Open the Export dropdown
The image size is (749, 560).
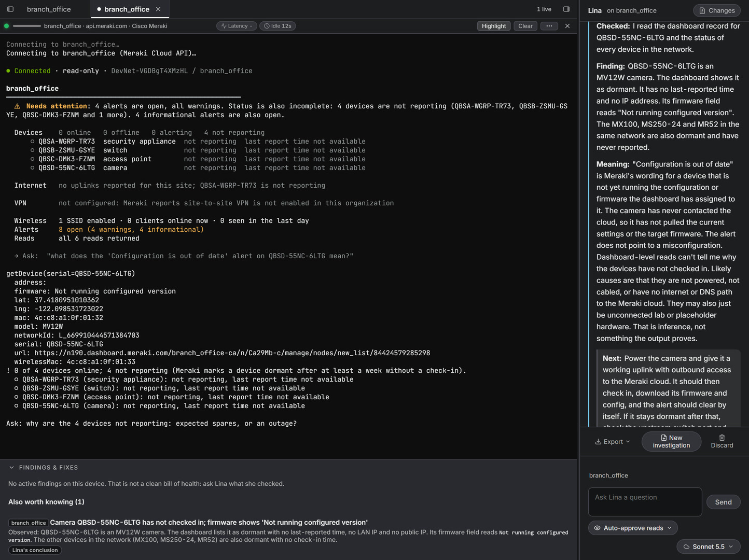point(613,442)
